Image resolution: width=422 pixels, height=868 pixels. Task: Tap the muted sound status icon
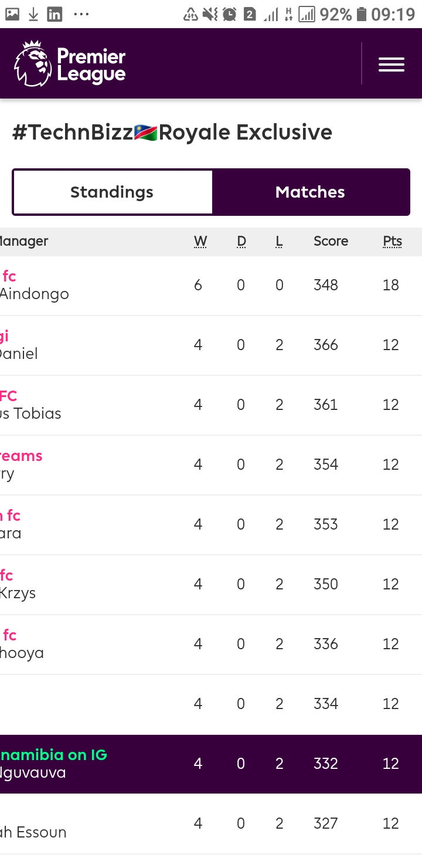210,14
